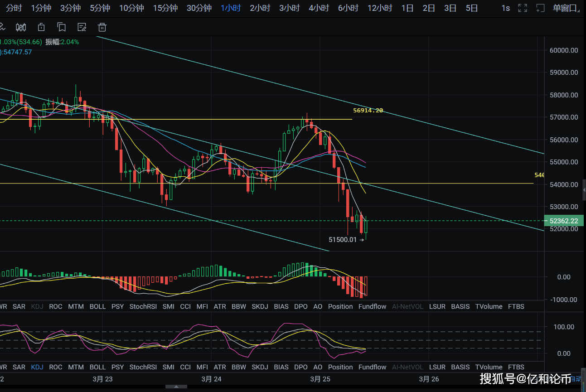Switch to the 分时 timeframe
Screen dimensions: 586x392
(x=14, y=8)
